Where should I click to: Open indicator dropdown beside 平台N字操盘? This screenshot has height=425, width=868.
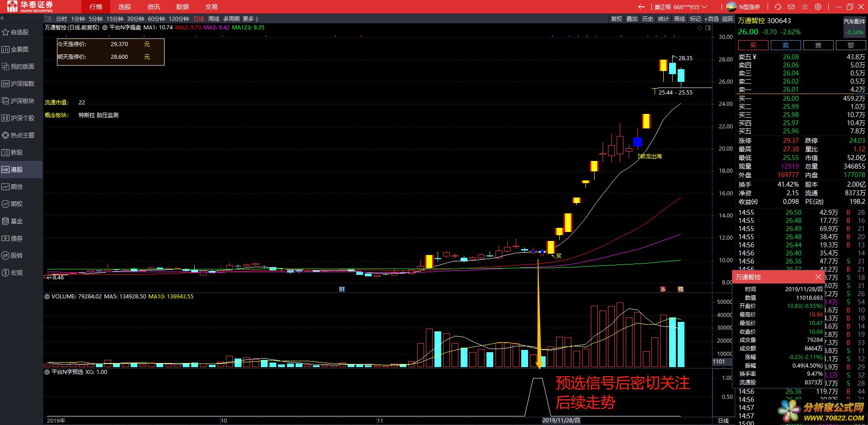tap(105, 28)
